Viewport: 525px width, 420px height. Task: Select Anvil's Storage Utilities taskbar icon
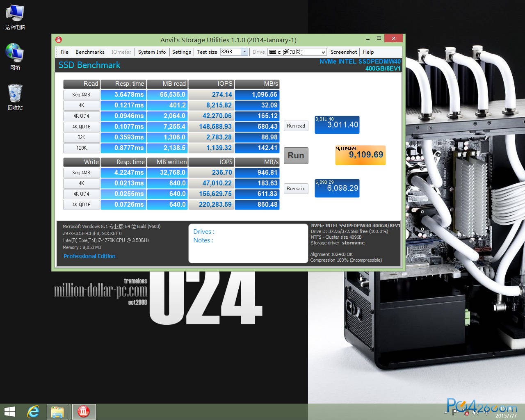(84, 411)
